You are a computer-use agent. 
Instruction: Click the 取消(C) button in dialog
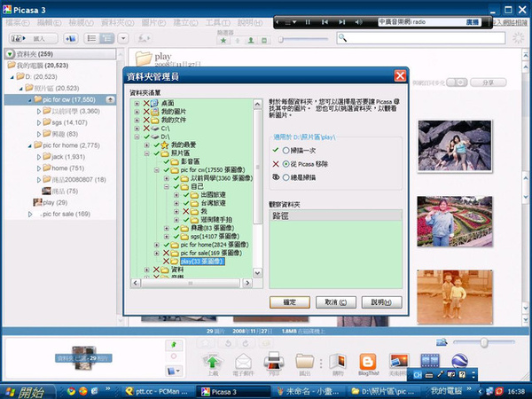(335, 302)
